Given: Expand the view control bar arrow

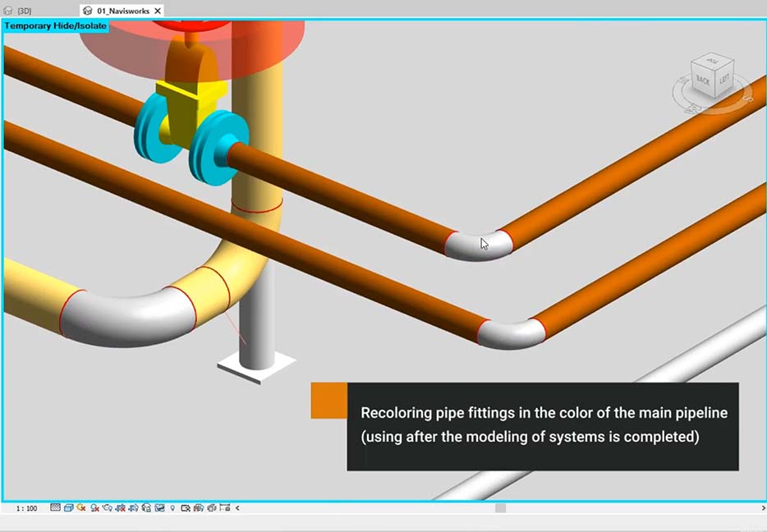Looking at the screenshot, I should click(x=237, y=508).
